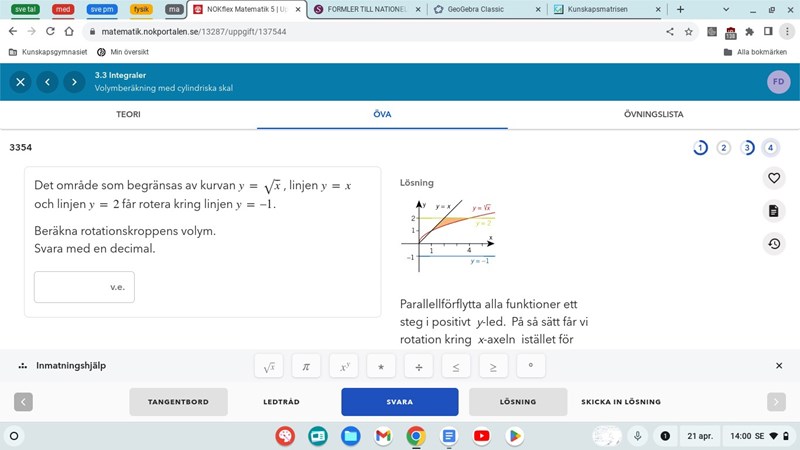Mark exercise as favorite with heart icon
800x450 pixels.
[x=773, y=178]
